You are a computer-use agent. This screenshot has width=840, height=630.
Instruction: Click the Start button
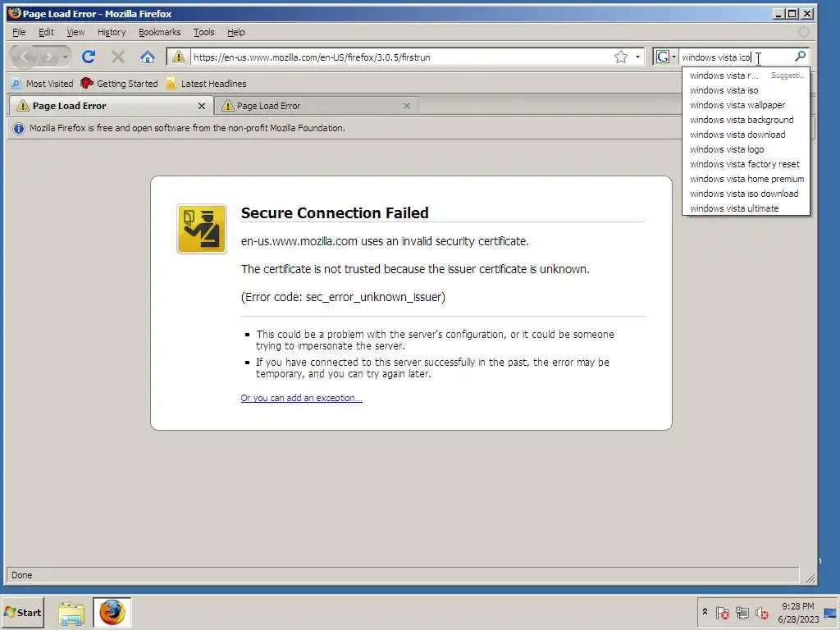coord(22,612)
